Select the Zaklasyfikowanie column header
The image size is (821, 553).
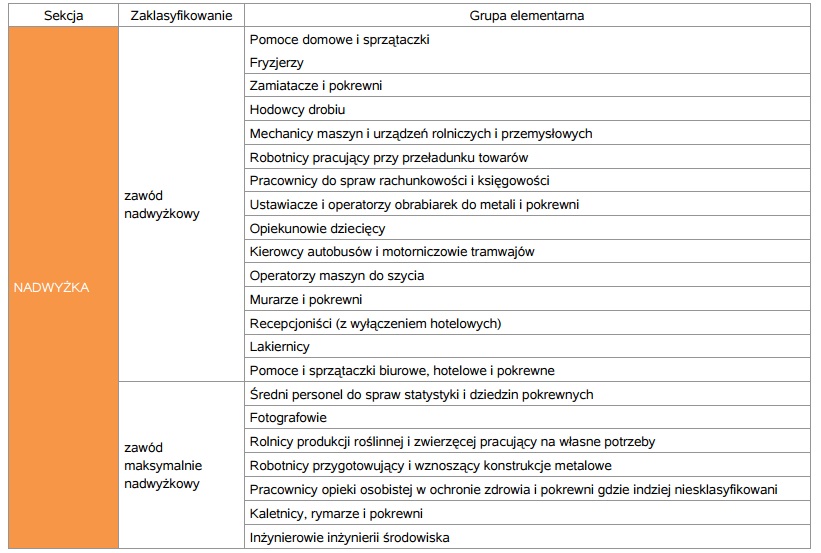pos(181,15)
